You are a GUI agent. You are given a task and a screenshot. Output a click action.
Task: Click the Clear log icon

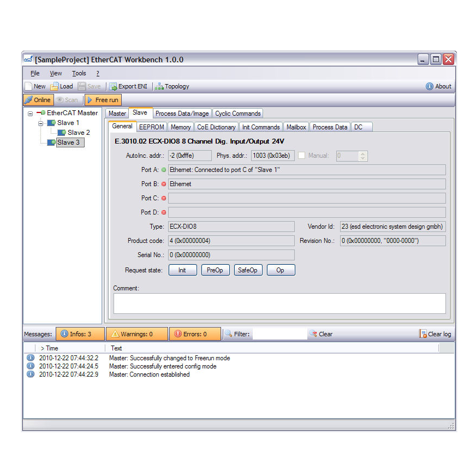[x=423, y=334]
